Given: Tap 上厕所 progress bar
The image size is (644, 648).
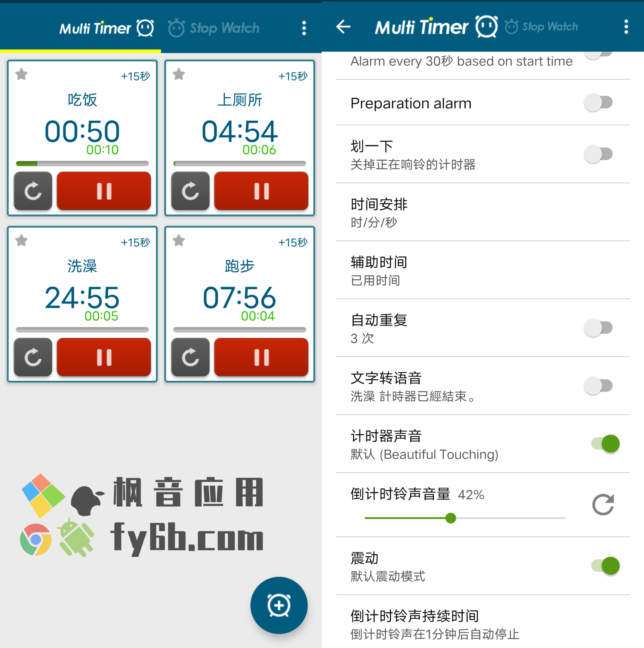Looking at the screenshot, I should point(240,163).
